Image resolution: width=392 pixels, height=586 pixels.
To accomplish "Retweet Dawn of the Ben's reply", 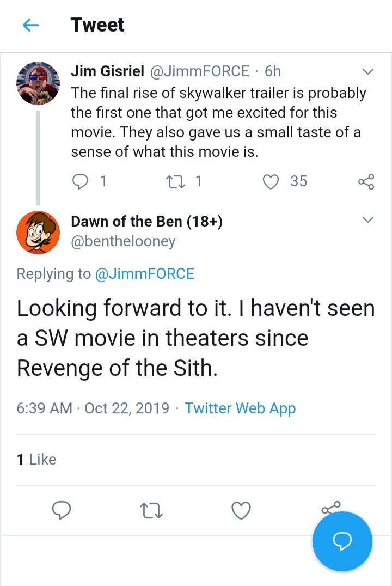I will [151, 510].
